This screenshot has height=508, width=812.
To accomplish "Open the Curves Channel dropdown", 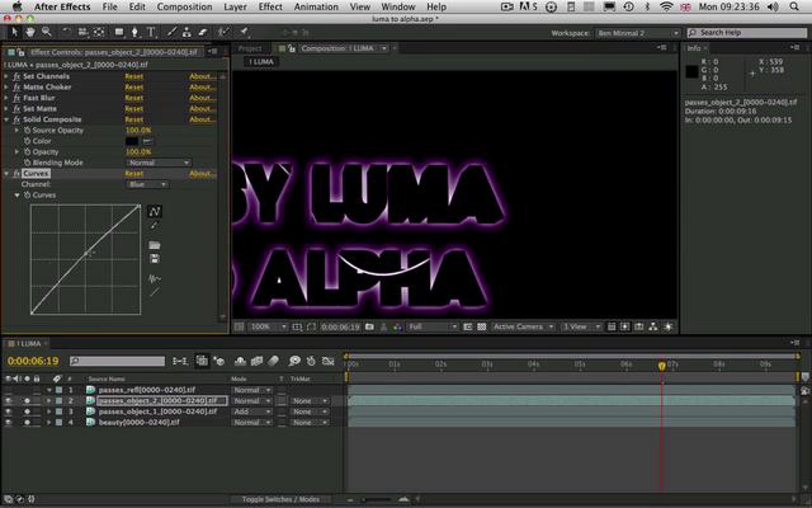I will (x=148, y=184).
